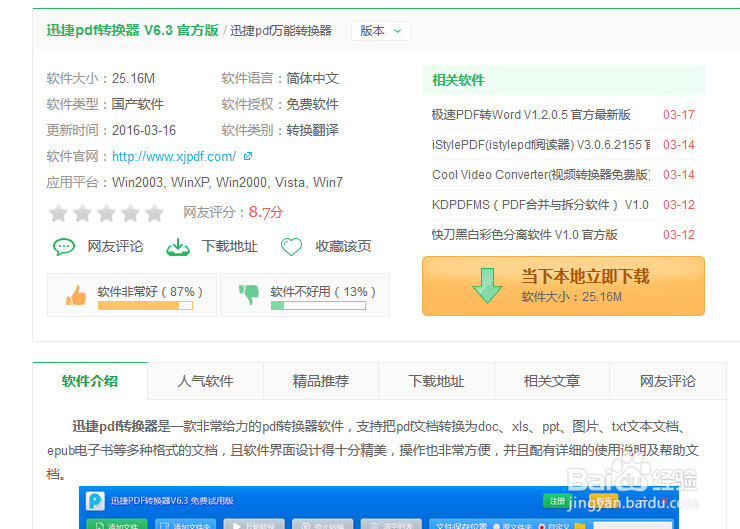Click the 相关软件 section header
The image size is (740, 529).
click(458, 80)
